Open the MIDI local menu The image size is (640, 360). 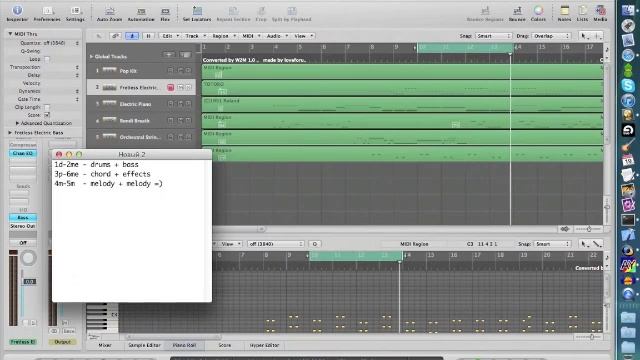tap(251, 36)
